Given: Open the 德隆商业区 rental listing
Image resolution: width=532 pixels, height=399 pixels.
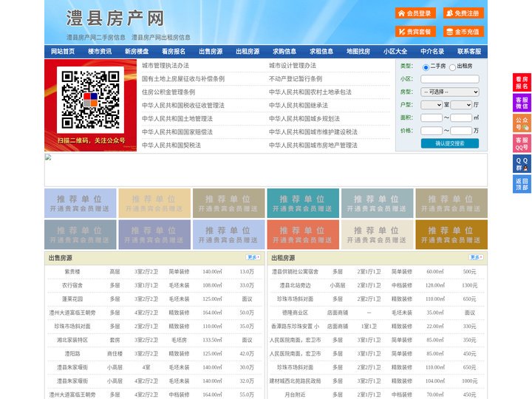Looking at the screenshot, I should tap(295, 313).
